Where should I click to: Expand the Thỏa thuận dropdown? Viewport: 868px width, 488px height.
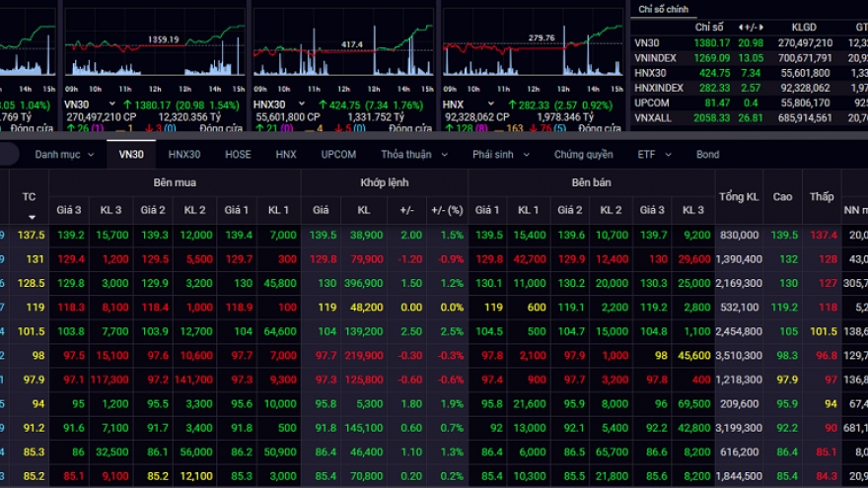tap(414, 155)
